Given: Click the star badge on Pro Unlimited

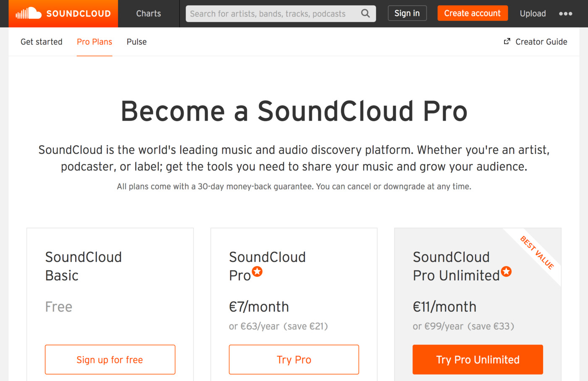Looking at the screenshot, I should pos(506,272).
